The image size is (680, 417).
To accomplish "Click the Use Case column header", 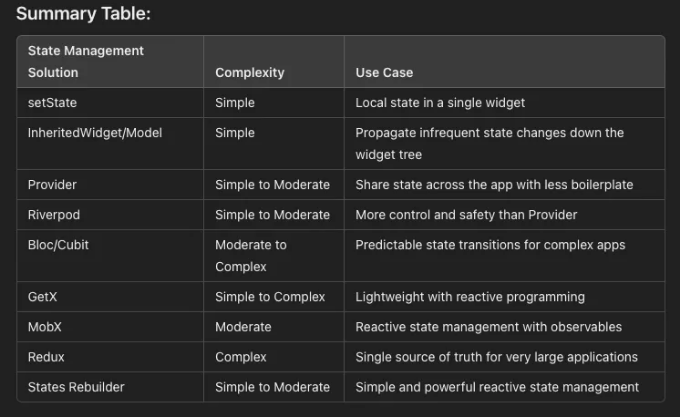I will tap(384, 72).
